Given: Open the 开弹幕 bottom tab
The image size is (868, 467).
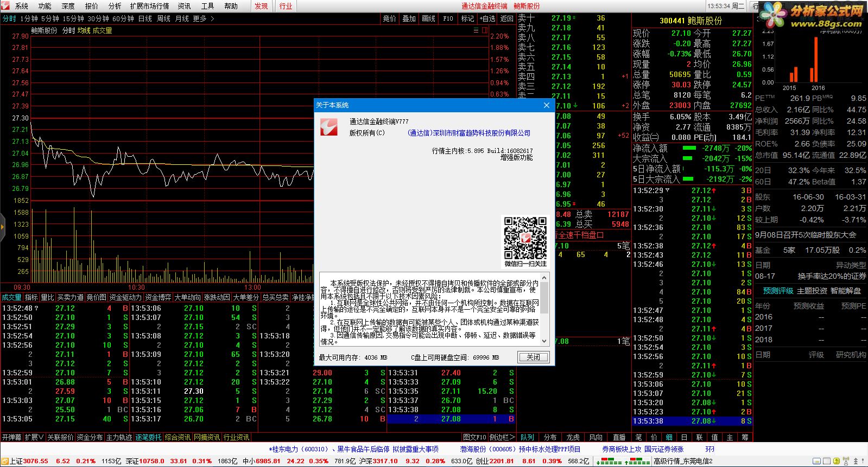Looking at the screenshot, I should click(x=11, y=437).
